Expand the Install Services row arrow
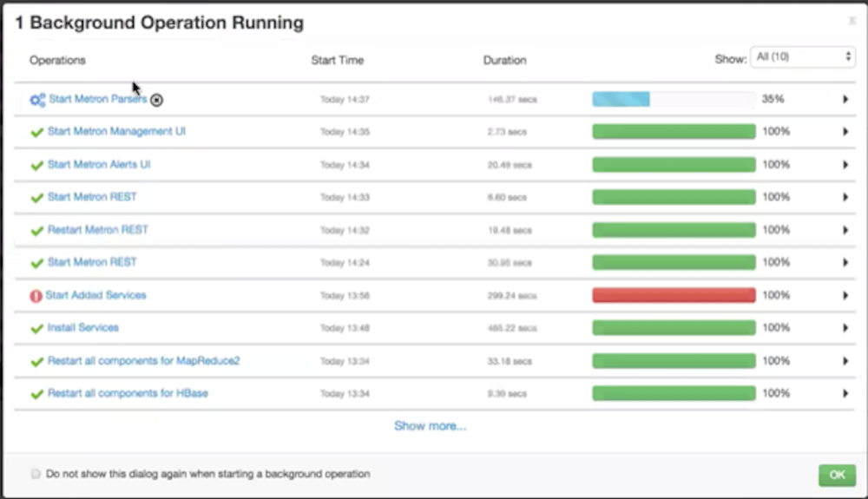Image resolution: width=868 pixels, height=499 pixels. click(845, 328)
